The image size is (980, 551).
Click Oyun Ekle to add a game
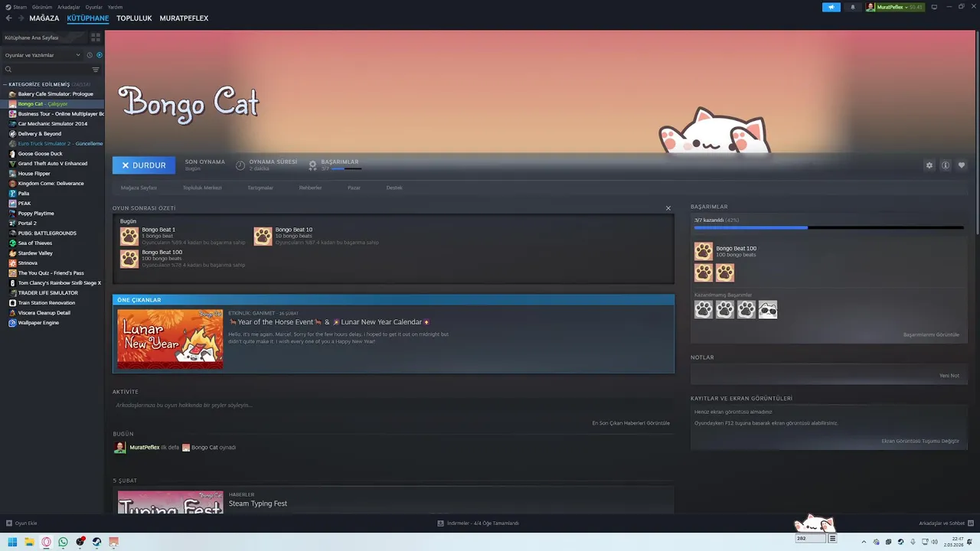coord(22,523)
